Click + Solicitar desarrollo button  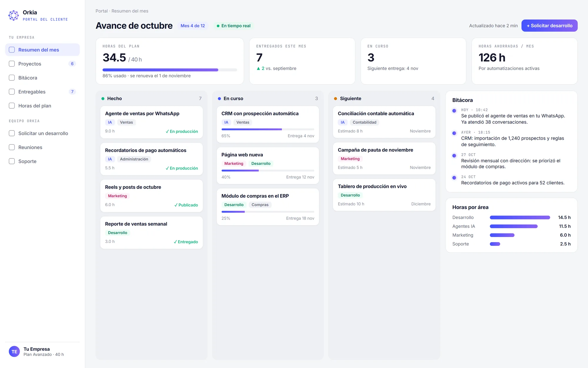pos(549,26)
